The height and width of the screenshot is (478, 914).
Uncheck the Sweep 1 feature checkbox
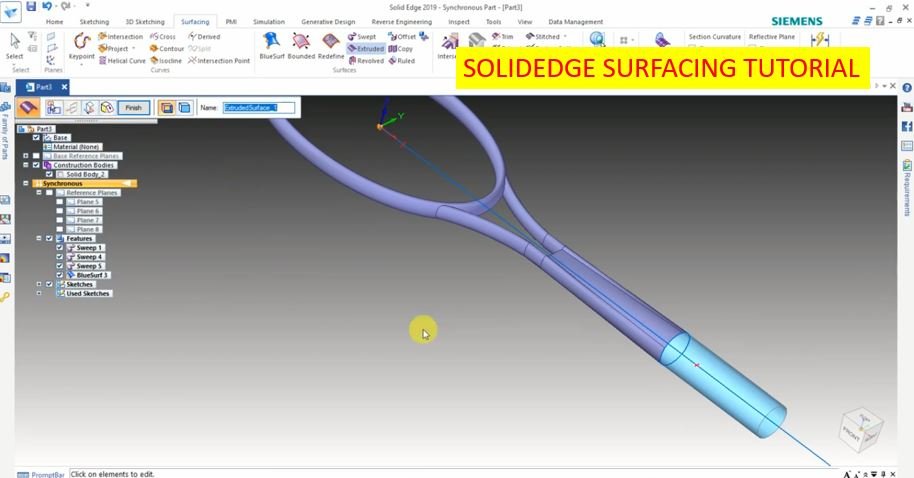pyautogui.click(x=59, y=248)
